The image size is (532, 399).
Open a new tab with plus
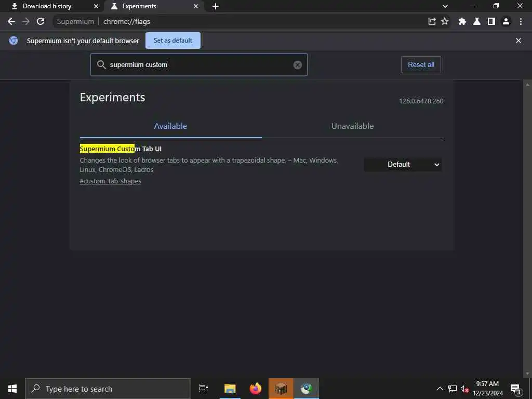pos(216,6)
